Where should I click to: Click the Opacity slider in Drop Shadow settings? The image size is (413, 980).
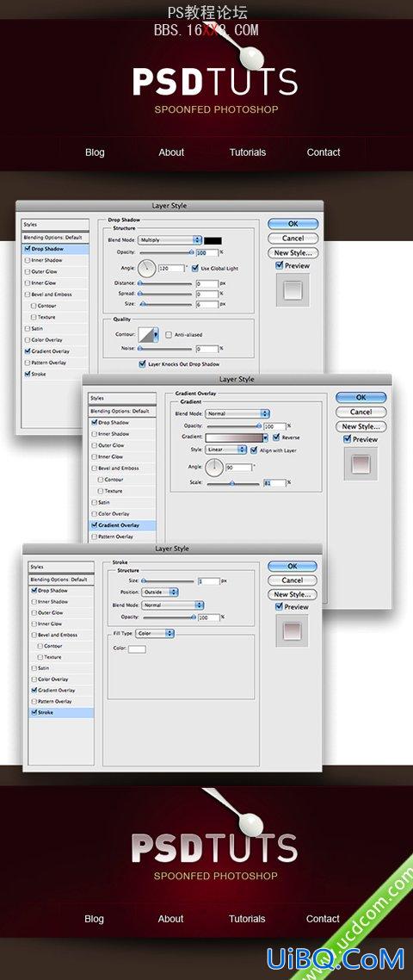pyautogui.click(x=165, y=251)
